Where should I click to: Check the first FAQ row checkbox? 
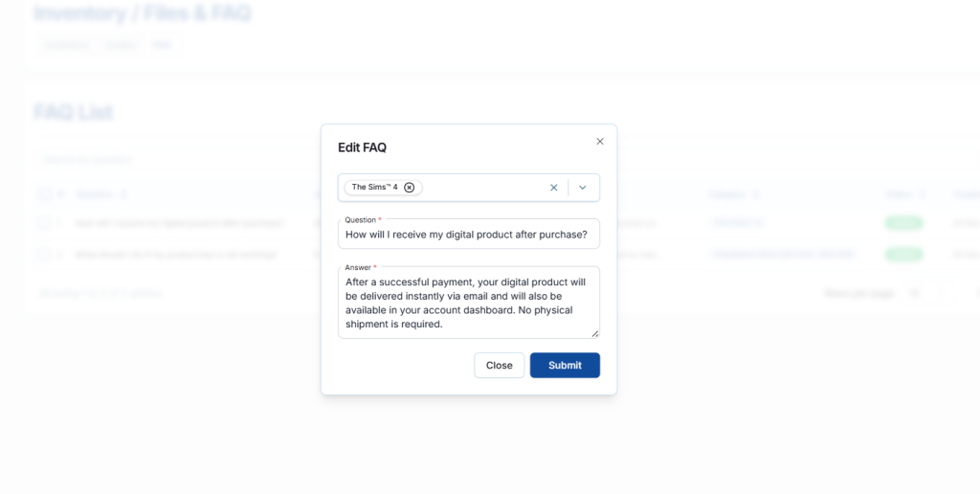pyautogui.click(x=44, y=223)
